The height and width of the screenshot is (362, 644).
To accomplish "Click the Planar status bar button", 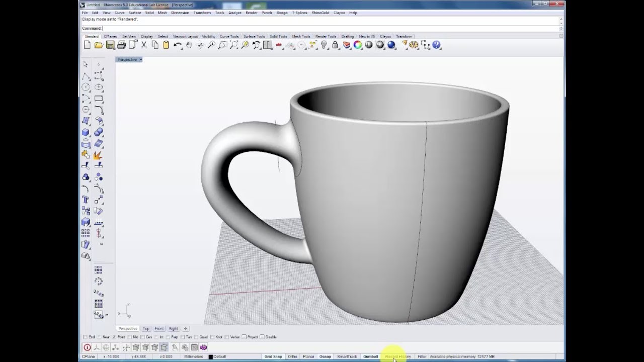I will [x=308, y=356].
